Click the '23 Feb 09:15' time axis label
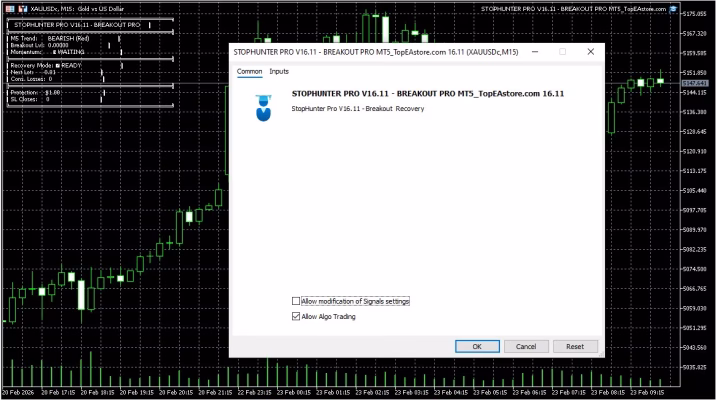The width and height of the screenshot is (716, 400). pyautogui.click(x=647, y=392)
